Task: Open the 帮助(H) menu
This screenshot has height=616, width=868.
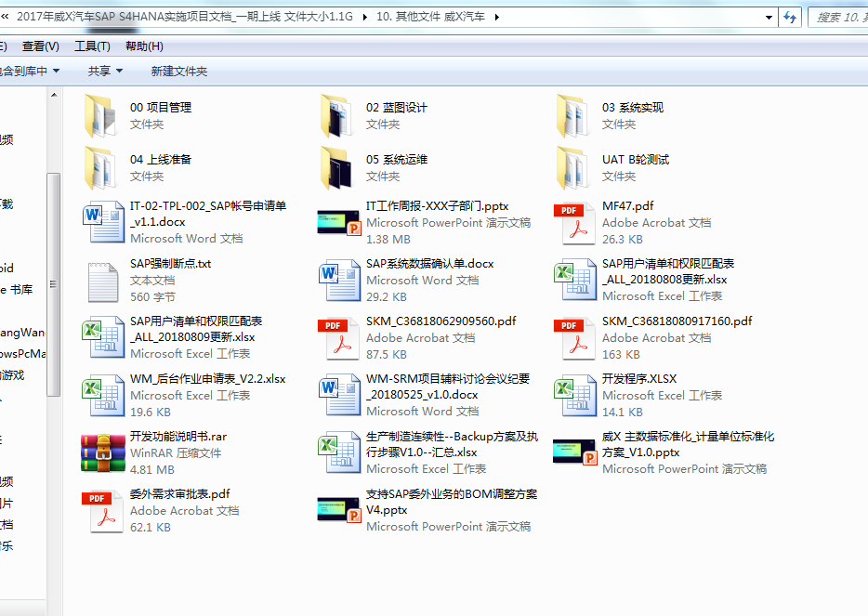Action: (144, 46)
